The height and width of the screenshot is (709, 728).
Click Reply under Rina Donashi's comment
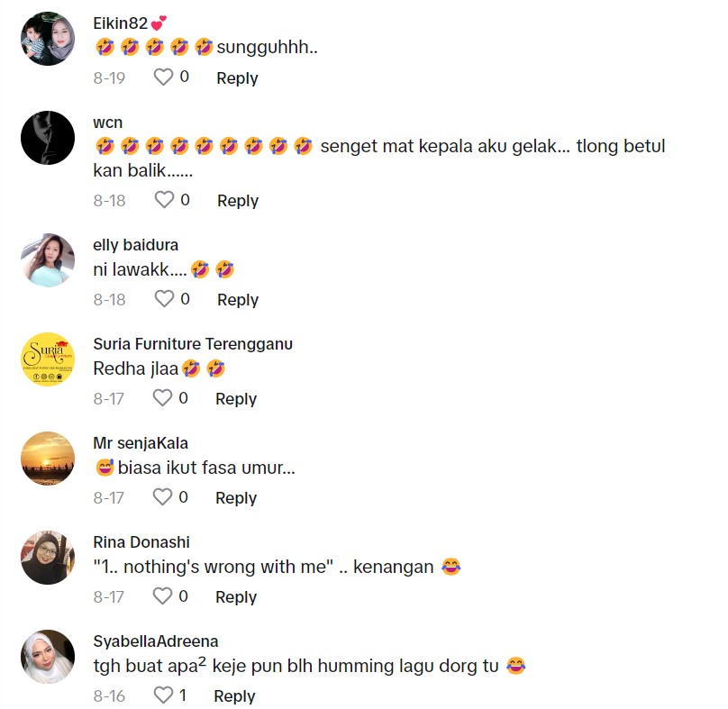[236, 596]
